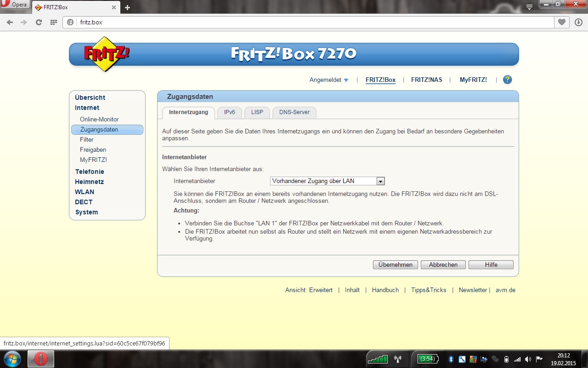Open System in the sidebar
Viewport: 588px width, 368px height.
tap(86, 212)
